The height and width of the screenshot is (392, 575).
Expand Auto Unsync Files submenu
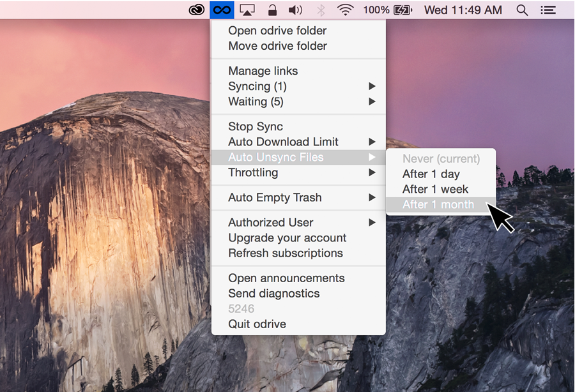click(x=298, y=157)
